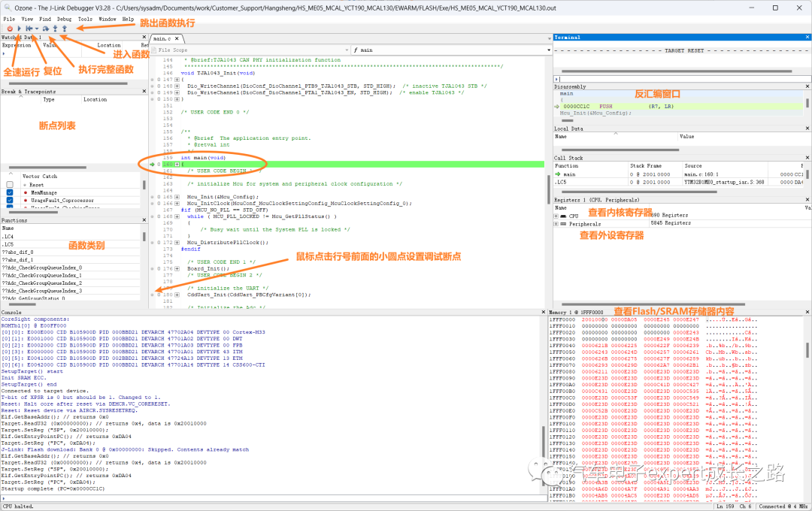The image size is (812, 511).
Task: Select ??abs_dif_0 in Functions list
Action: coord(71,252)
